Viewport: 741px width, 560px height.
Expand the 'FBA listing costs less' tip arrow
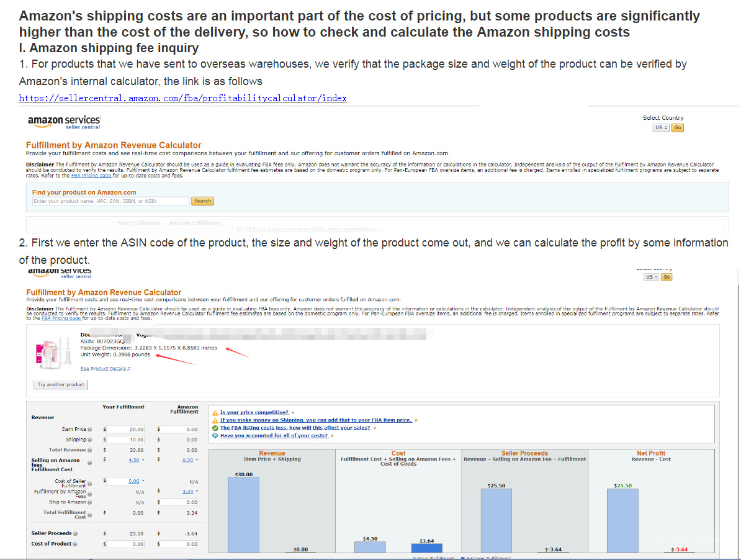[x=375, y=428]
